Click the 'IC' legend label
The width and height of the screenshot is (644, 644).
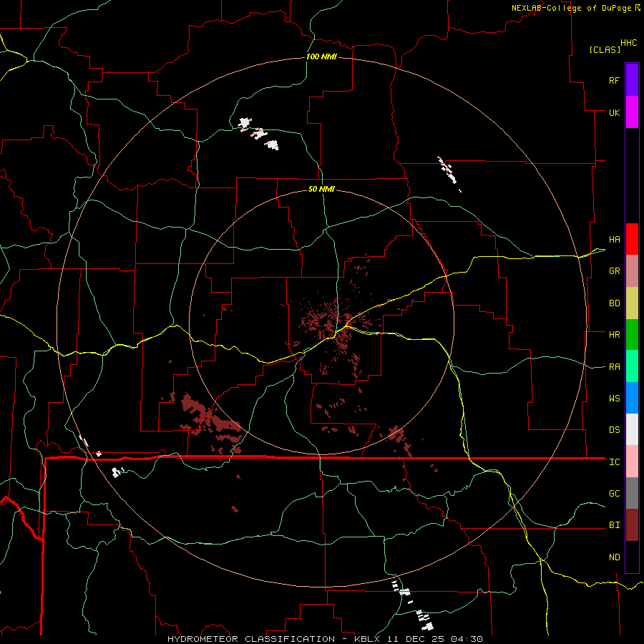point(614,462)
